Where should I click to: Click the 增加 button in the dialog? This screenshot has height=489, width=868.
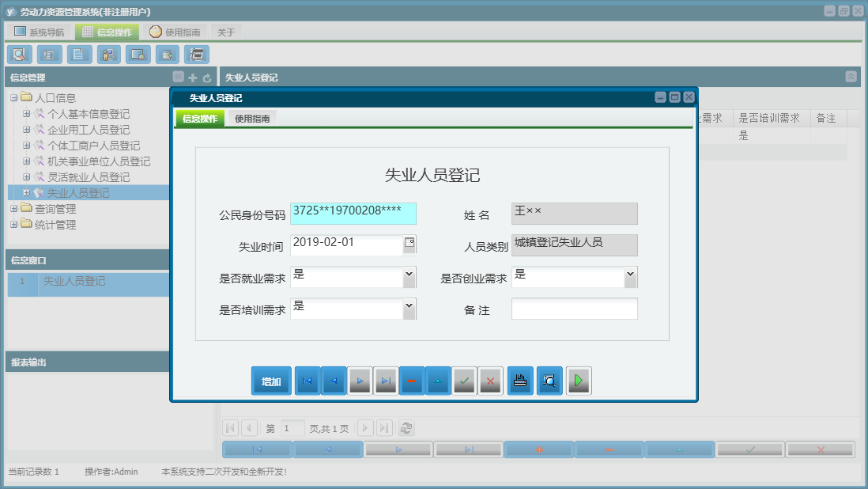click(270, 381)
